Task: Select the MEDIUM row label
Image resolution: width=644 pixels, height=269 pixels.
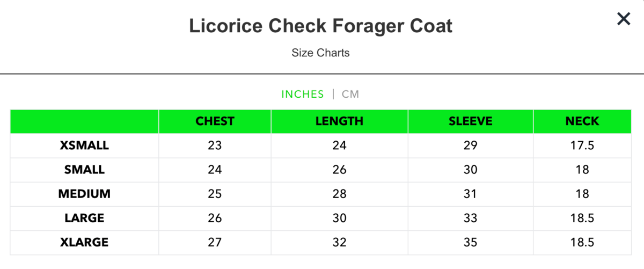Action: (84, 194)
